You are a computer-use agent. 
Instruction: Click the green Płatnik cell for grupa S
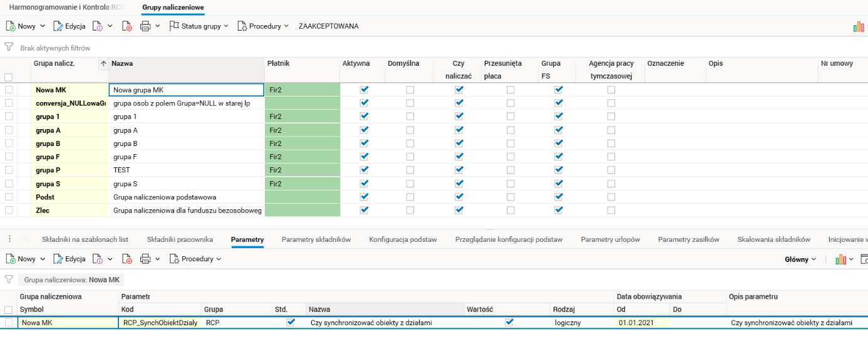(302, 184)
